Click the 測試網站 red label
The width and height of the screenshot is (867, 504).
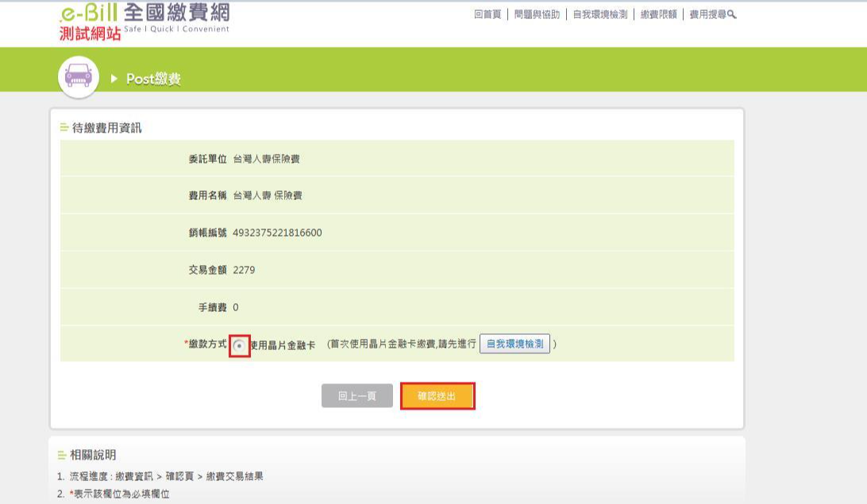pyautogui.click(x=91, y=33)
